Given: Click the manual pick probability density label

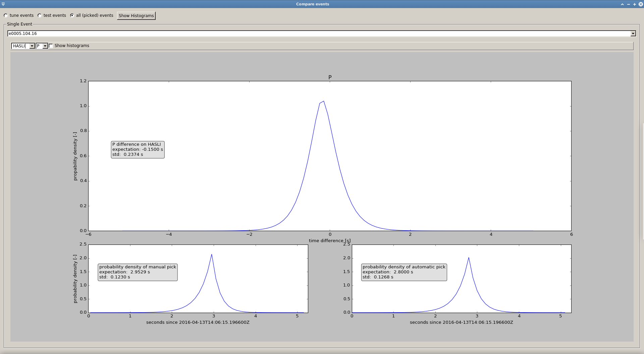Looking at the screenshot, I should tap(138, 272).
